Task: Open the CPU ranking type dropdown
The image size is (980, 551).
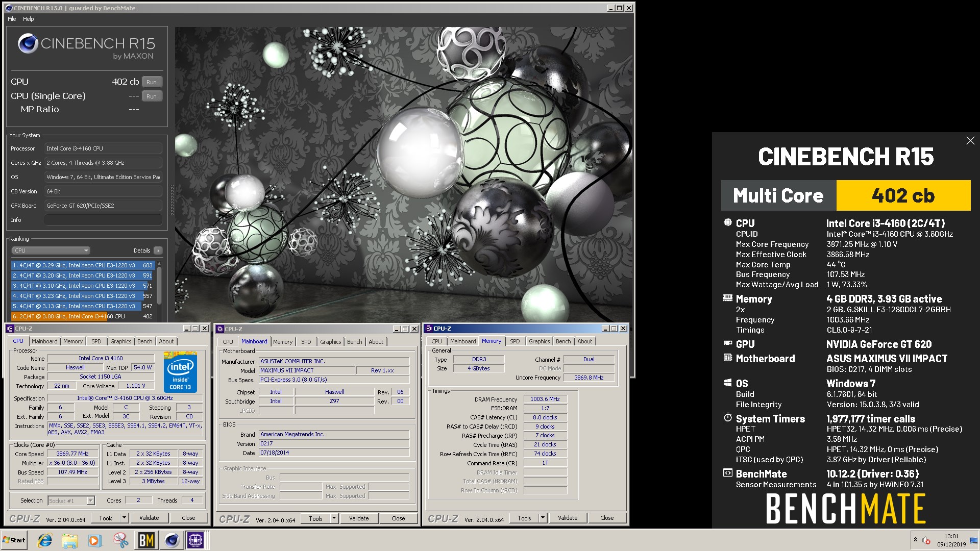Action: click(x=51, y=251)
